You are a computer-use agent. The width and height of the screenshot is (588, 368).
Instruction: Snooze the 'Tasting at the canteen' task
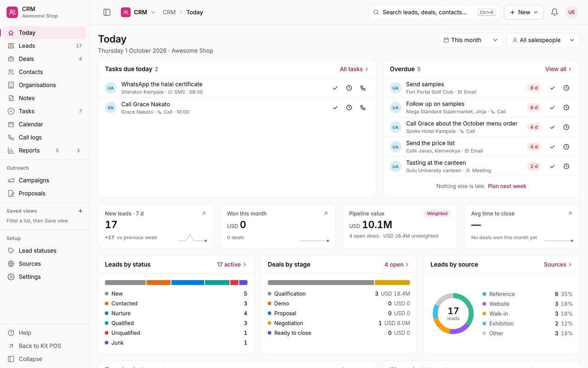click(x=566, y=167)
